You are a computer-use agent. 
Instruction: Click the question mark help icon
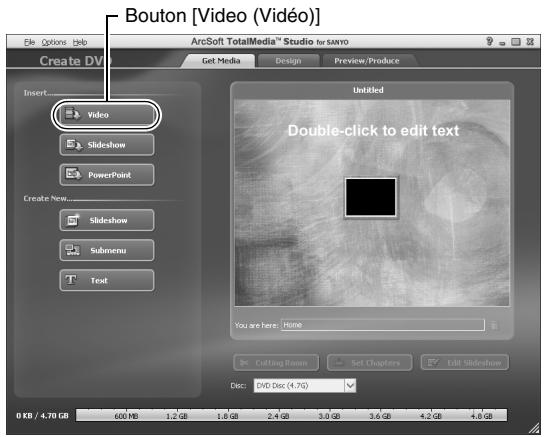click(x=490, y=41)
